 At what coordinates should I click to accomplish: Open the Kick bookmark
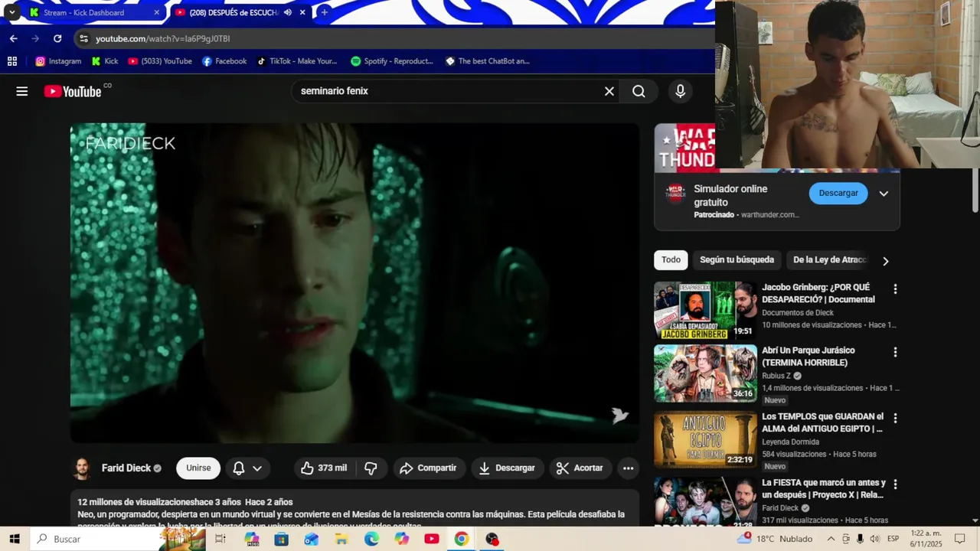tap(105, 61)
